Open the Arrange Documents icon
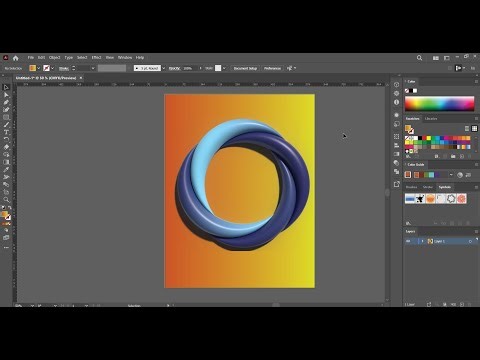The image size is (480, 360). [x=436, y=58]
